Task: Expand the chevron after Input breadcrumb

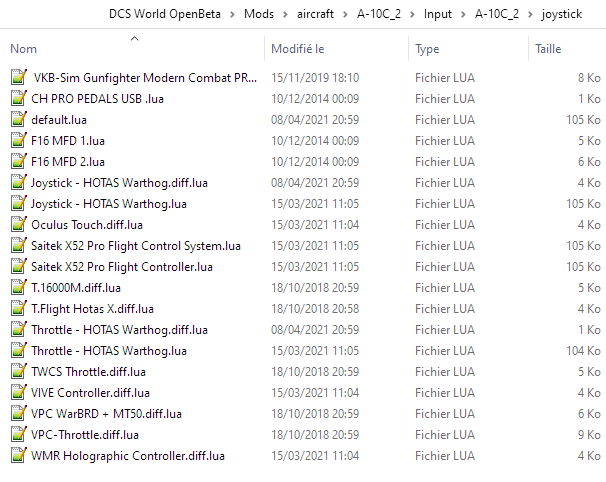Action: [x=462, y=15]
